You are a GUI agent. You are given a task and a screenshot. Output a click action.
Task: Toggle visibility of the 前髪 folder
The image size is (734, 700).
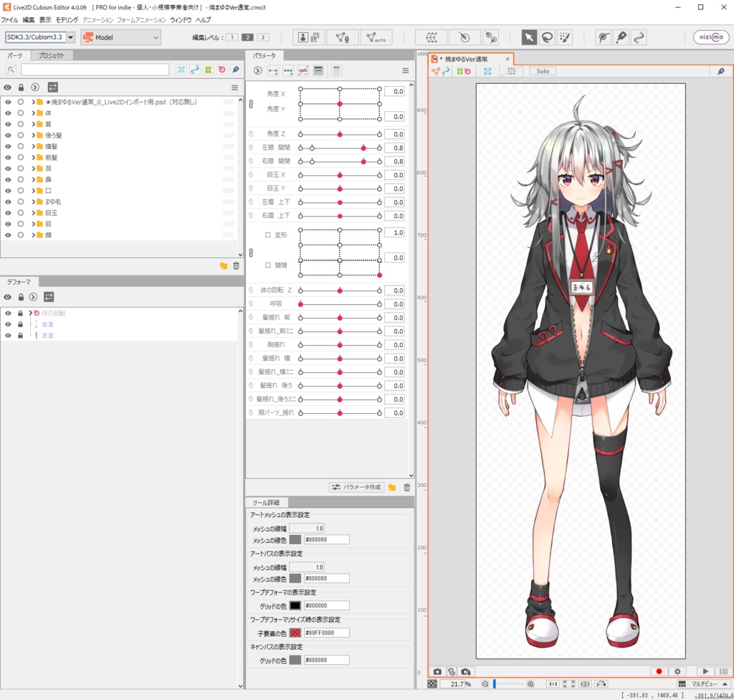point(8,157)
